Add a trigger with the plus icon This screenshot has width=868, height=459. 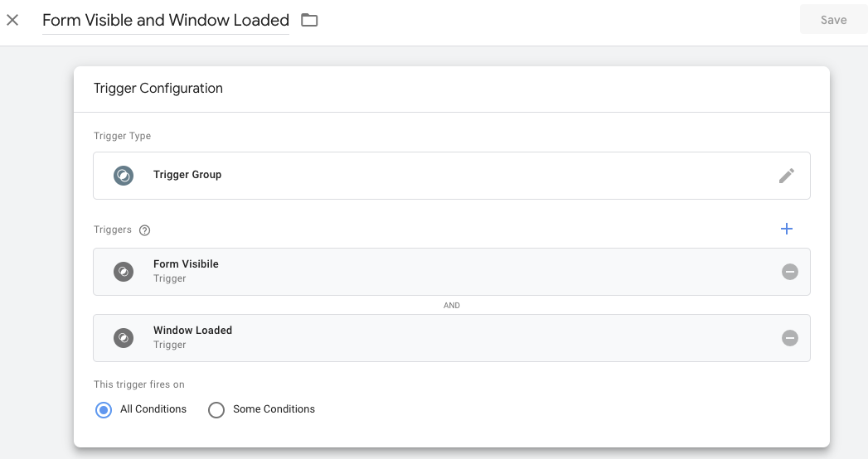tap(787, 229)
